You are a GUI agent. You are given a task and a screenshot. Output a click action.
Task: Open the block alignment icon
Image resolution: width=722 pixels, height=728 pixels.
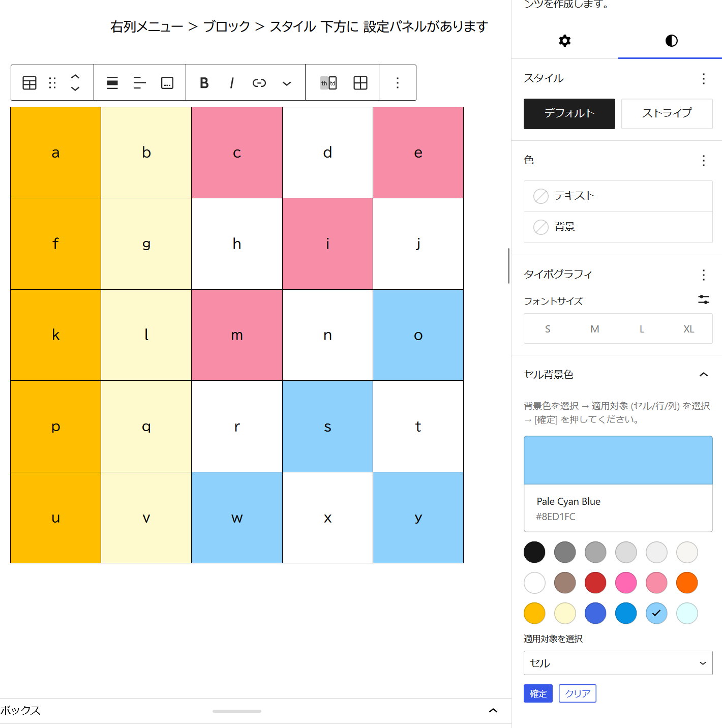click(x=112, y=83)
